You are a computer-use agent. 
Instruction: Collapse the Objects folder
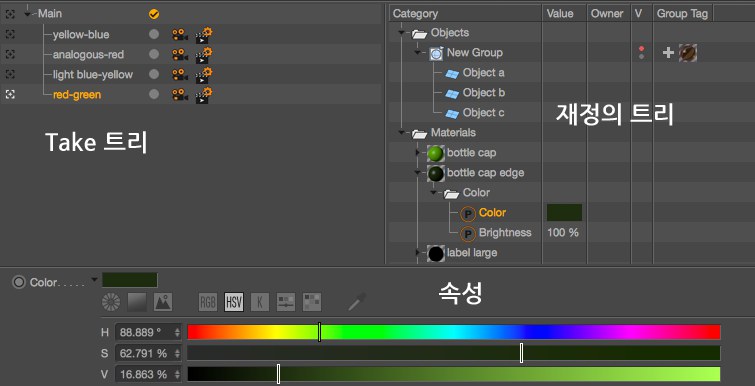click(401, 33)
